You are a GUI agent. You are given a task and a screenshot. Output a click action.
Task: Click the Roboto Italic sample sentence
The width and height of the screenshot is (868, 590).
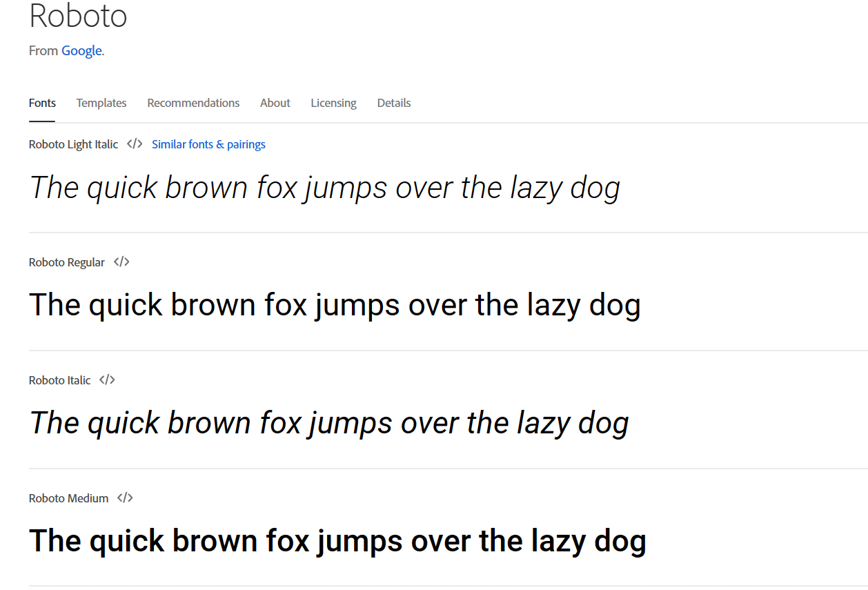pos(329,423)
